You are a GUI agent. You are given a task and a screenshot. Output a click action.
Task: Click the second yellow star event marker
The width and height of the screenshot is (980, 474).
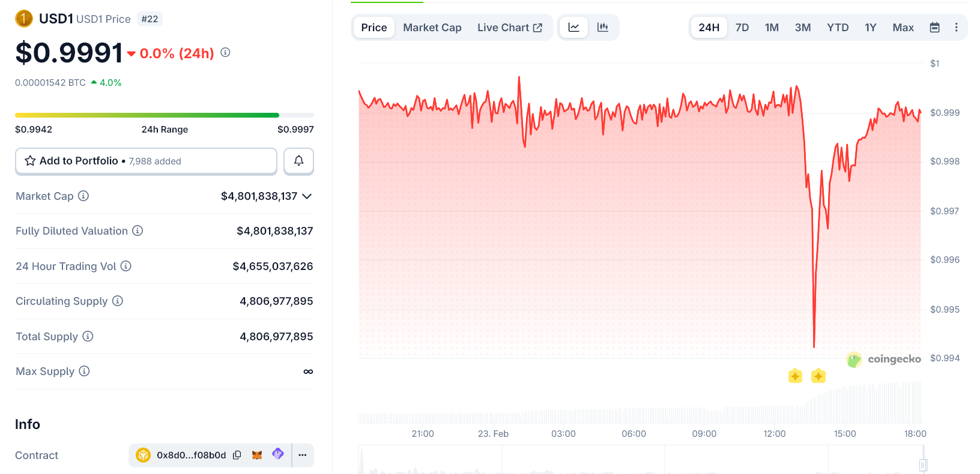(x=818, y=376)
